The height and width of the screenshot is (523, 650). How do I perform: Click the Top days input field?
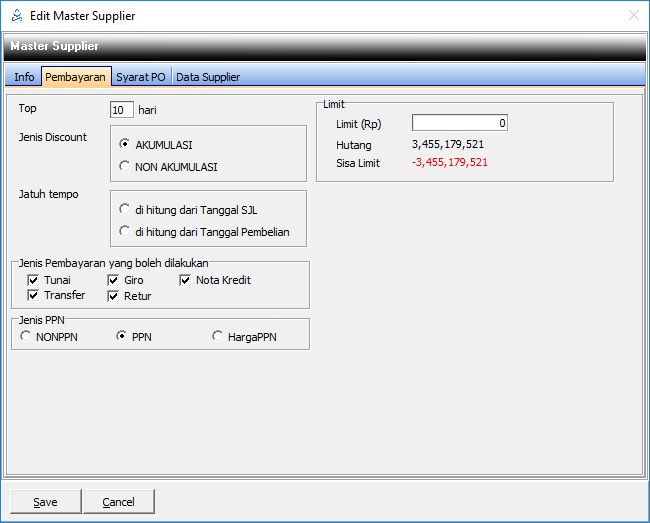(x=121, y=110)
